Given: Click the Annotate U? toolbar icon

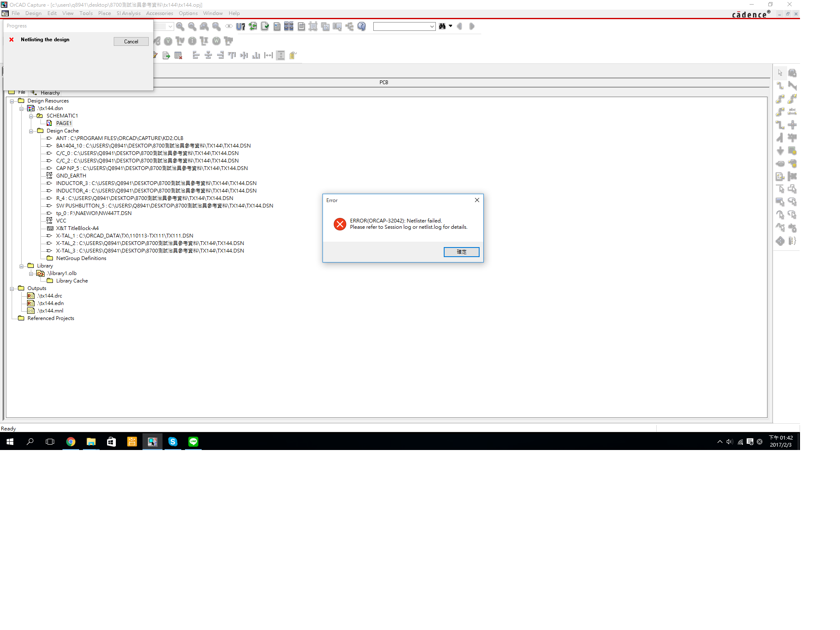Looking at the screenshot, I should point(240,26).
